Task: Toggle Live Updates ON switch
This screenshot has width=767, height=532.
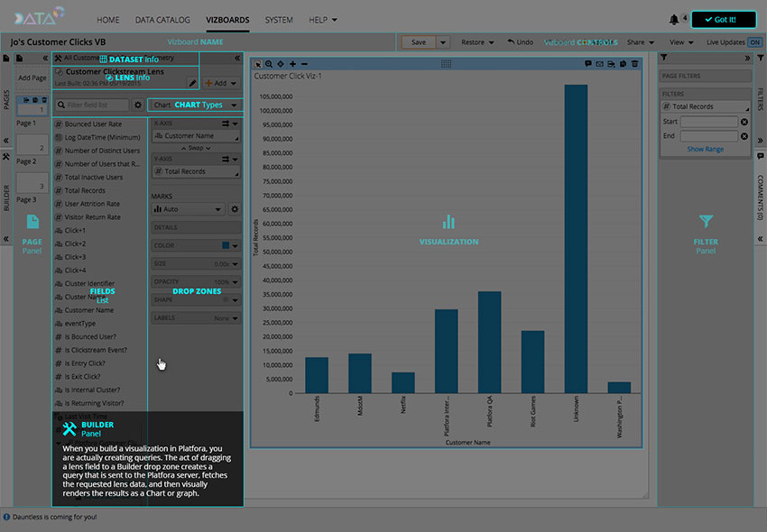Action: (754, 42)
